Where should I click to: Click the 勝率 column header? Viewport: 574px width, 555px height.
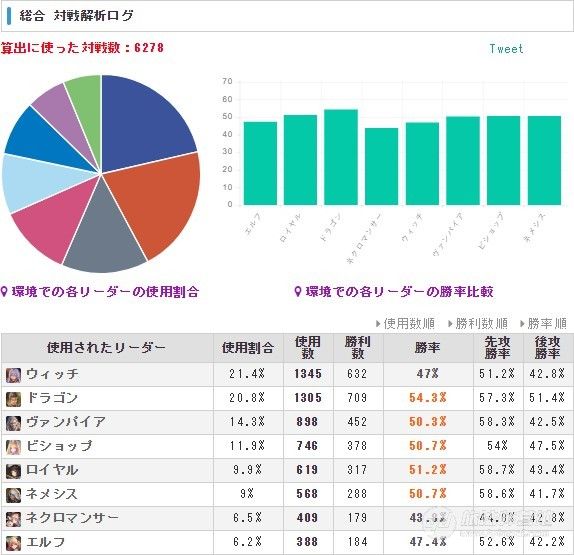(428, 348)
